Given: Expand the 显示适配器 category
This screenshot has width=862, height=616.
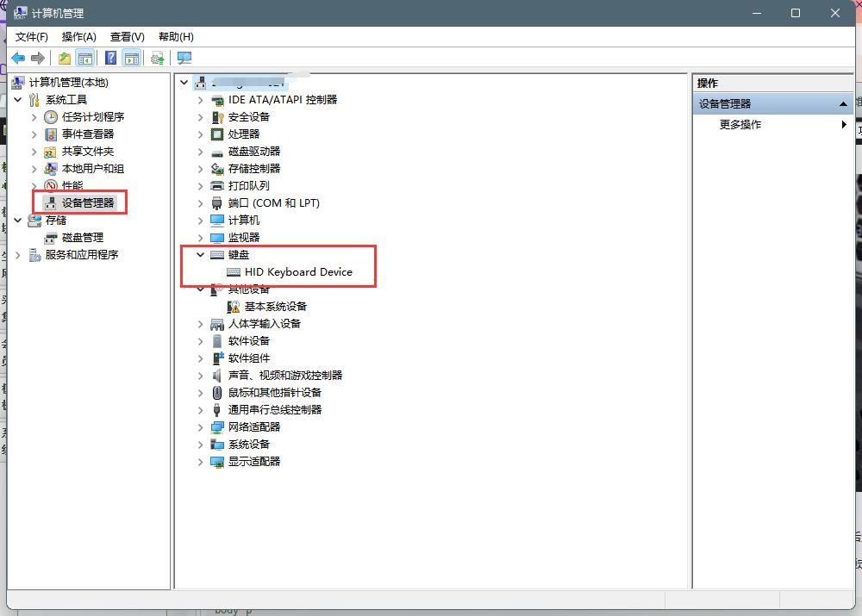Looking at the screenshot, I should coord(200,461).
